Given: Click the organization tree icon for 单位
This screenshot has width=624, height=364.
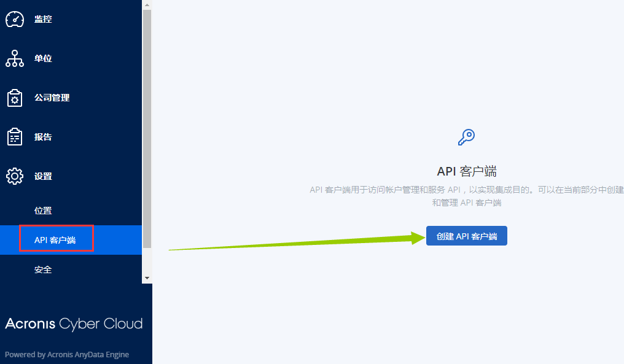Looking at the screenshot, I should click(x=15, y=58).
